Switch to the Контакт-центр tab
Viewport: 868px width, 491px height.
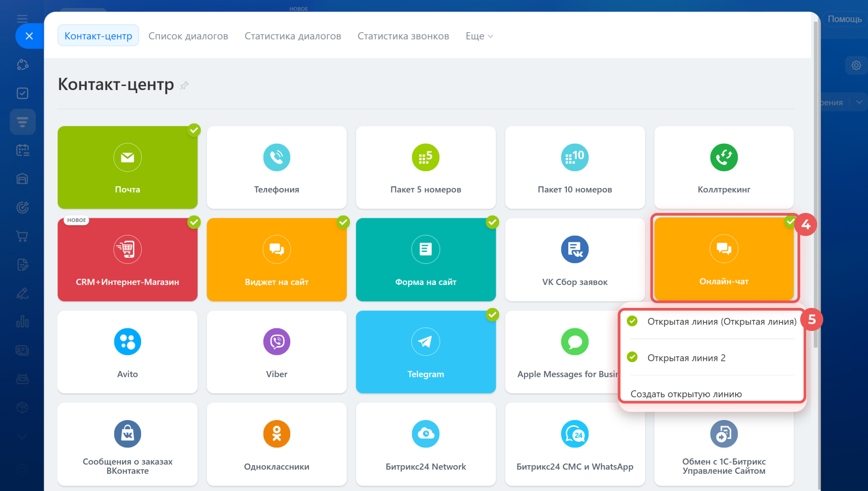[98, 36]
